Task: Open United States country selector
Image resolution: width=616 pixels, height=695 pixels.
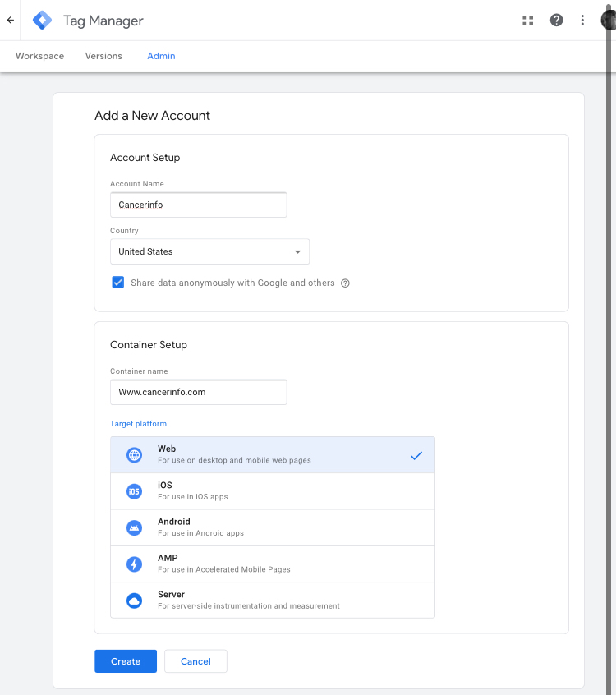Action: point(209,251)
